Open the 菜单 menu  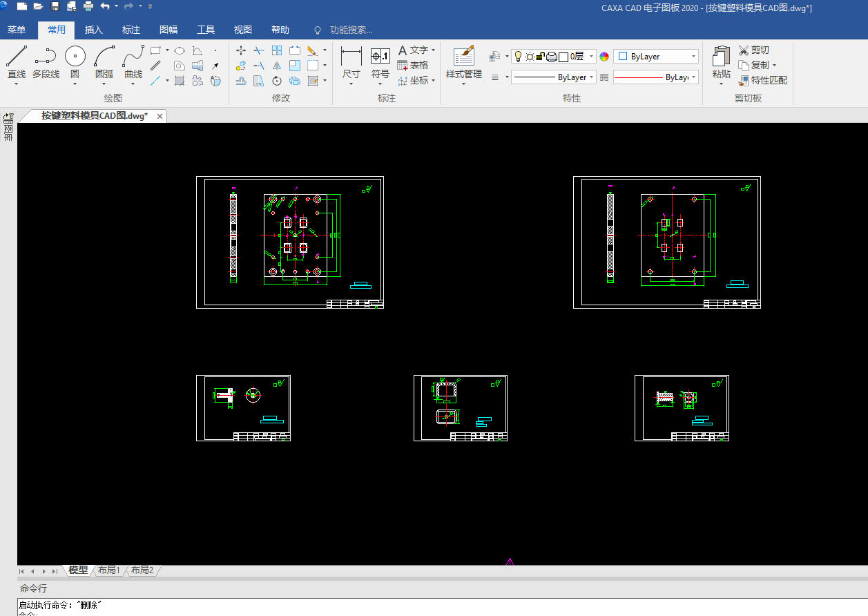point(17,30)
